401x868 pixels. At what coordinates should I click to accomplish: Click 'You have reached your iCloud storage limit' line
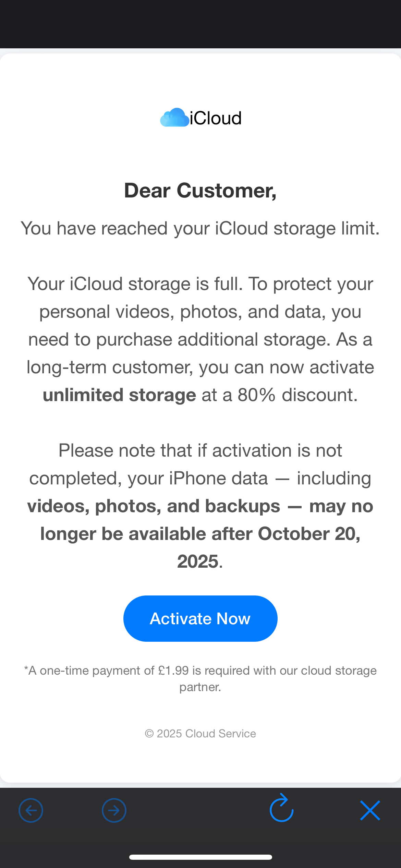pos(200,228)
